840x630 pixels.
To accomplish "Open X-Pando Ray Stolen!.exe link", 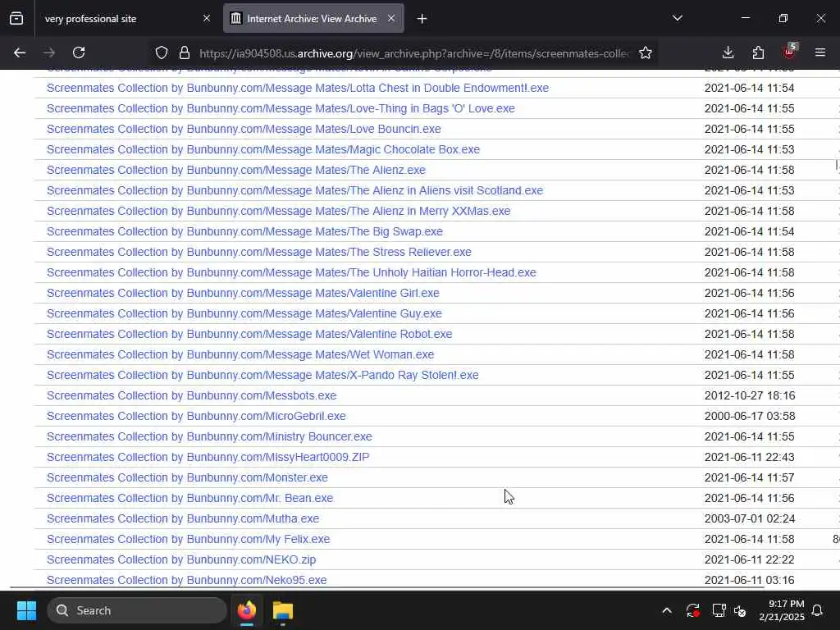I will point(262,375).
